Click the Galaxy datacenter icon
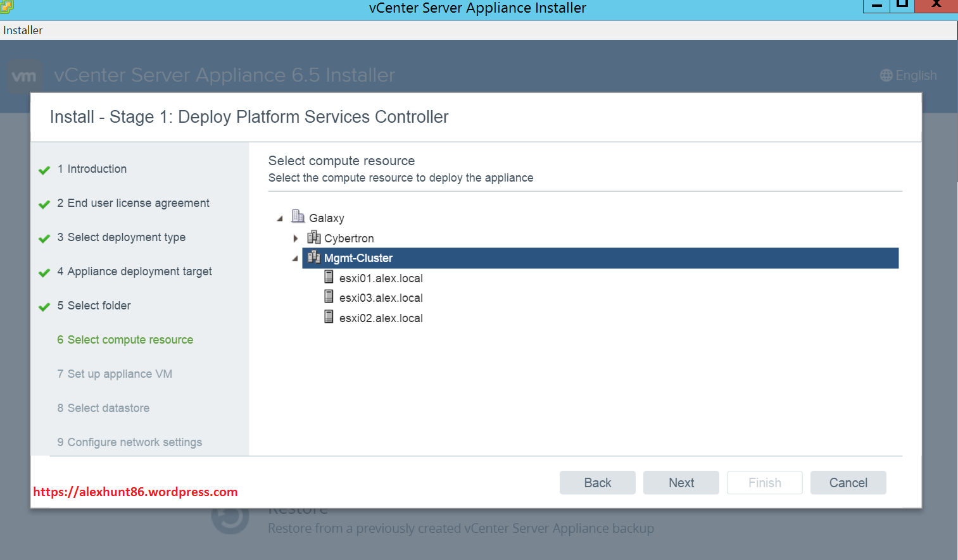Viewport: 958px width, 560px height. coord(298,216)
